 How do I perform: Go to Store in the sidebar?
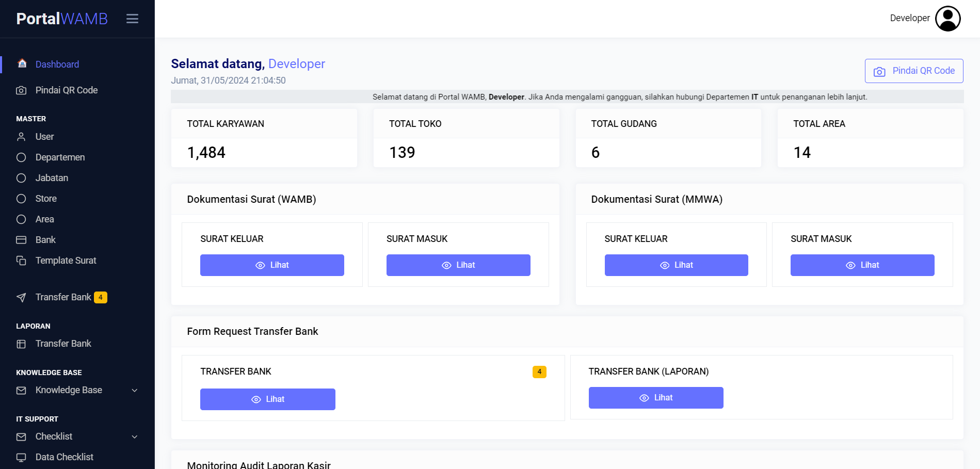click(x=46, y=199)
